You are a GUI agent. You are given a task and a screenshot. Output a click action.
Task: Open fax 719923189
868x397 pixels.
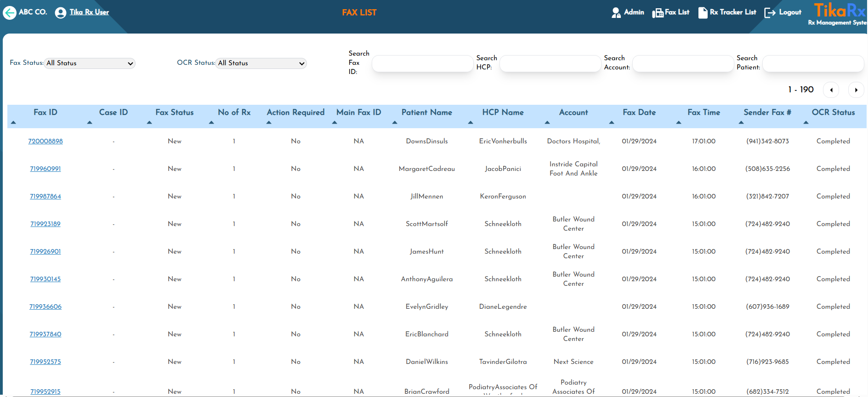click(x=45, y=224)
